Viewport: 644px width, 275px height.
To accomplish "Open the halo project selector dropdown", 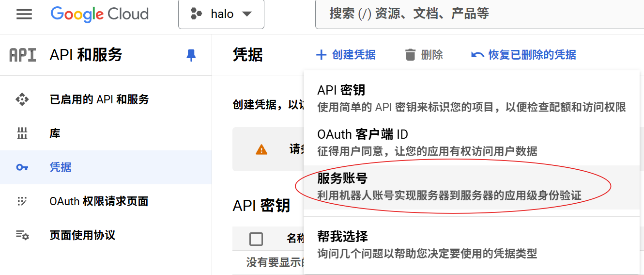I will point(221,14).
